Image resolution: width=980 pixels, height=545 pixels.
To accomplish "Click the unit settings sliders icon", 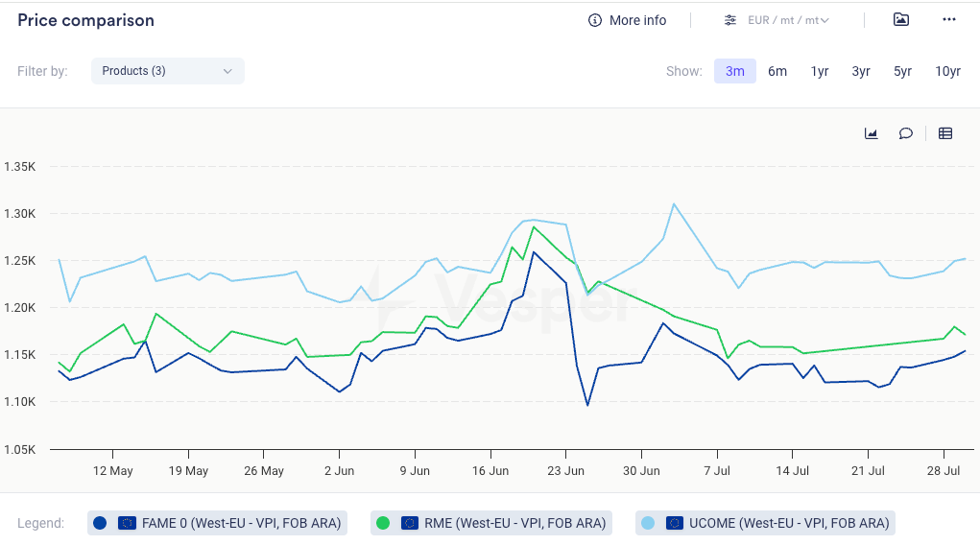I will pyautogui.click(x=730, y=20).
